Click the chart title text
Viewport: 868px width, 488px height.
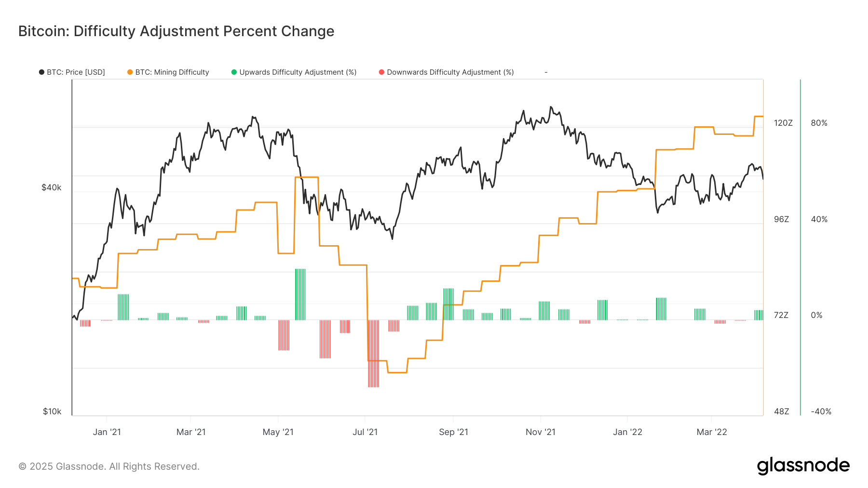[176, 31]
